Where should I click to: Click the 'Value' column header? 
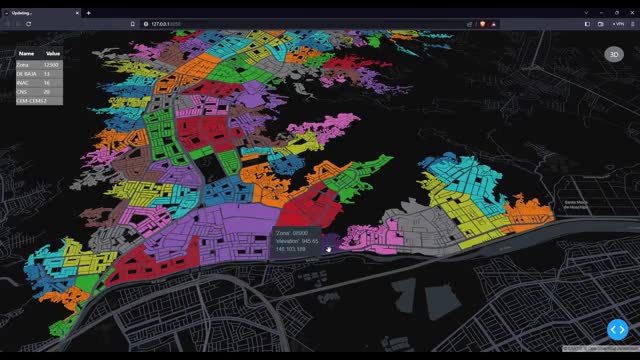point(53,53)
